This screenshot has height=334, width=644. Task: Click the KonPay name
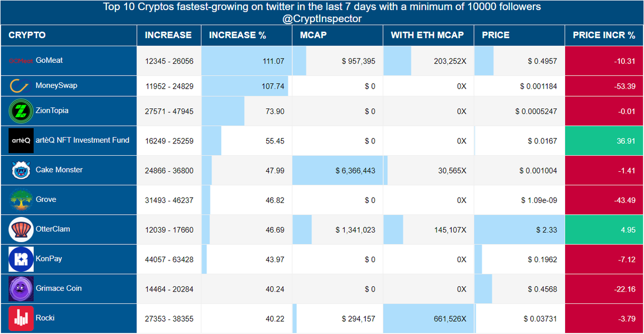pos(49,258)
